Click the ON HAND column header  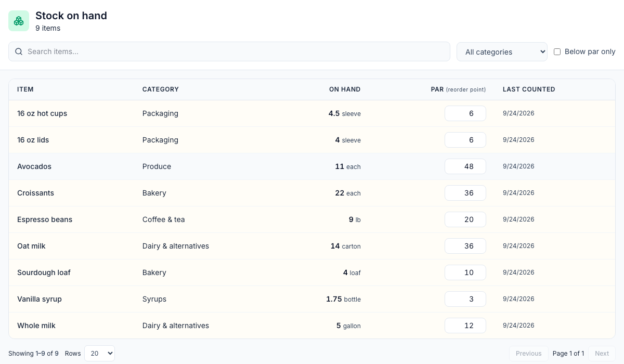point(345,89)
